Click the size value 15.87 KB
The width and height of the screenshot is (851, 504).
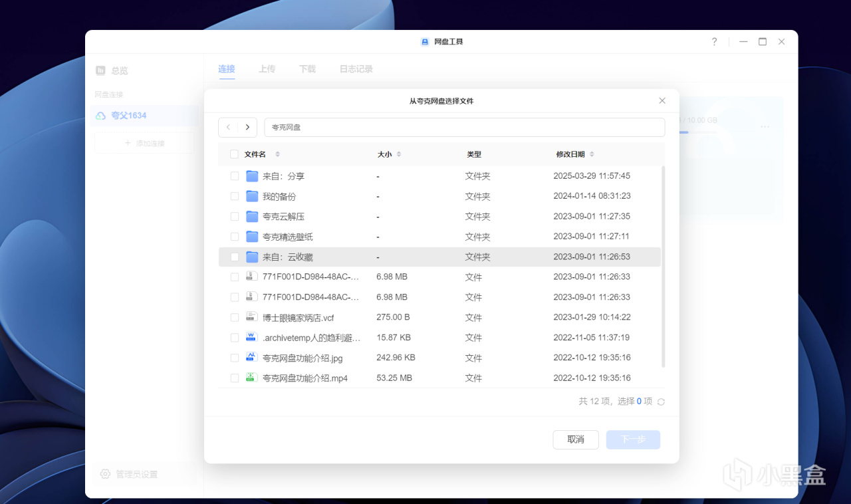394,337
